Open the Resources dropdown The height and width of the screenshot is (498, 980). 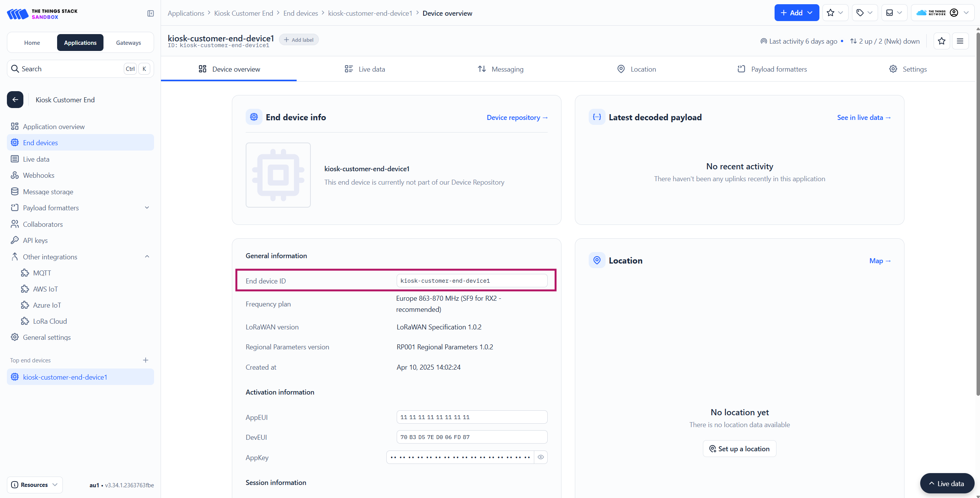click(34, 485)
